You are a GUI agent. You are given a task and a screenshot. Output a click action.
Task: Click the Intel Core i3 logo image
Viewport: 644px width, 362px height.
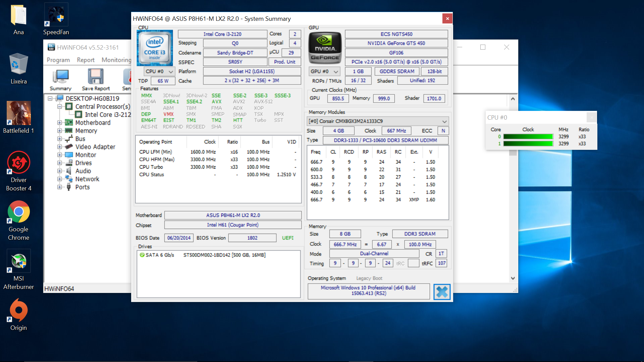tap(155, 48)
